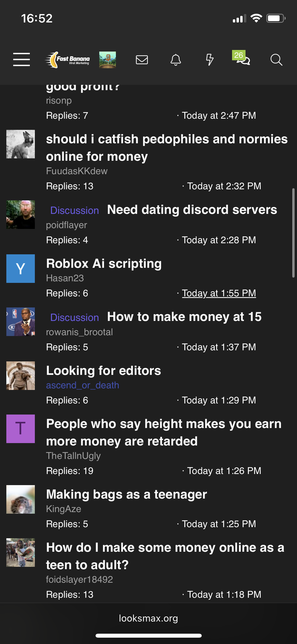Open the hamburger navigation menu
This screenshot has height=644, width=297.
(21, 59)
